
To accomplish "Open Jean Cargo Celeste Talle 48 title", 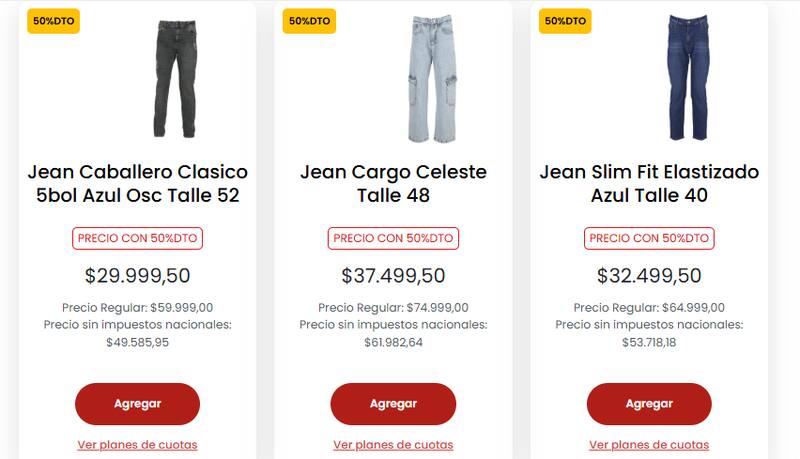I will (393, 184).
